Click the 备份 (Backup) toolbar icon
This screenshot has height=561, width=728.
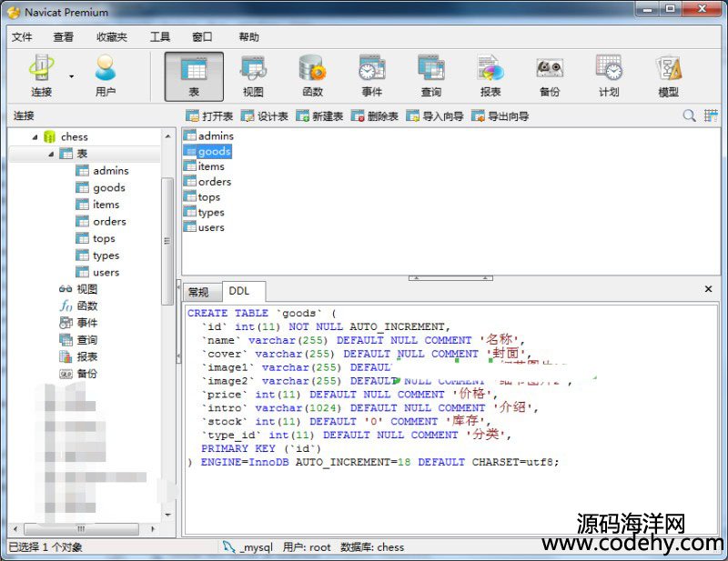550,75
